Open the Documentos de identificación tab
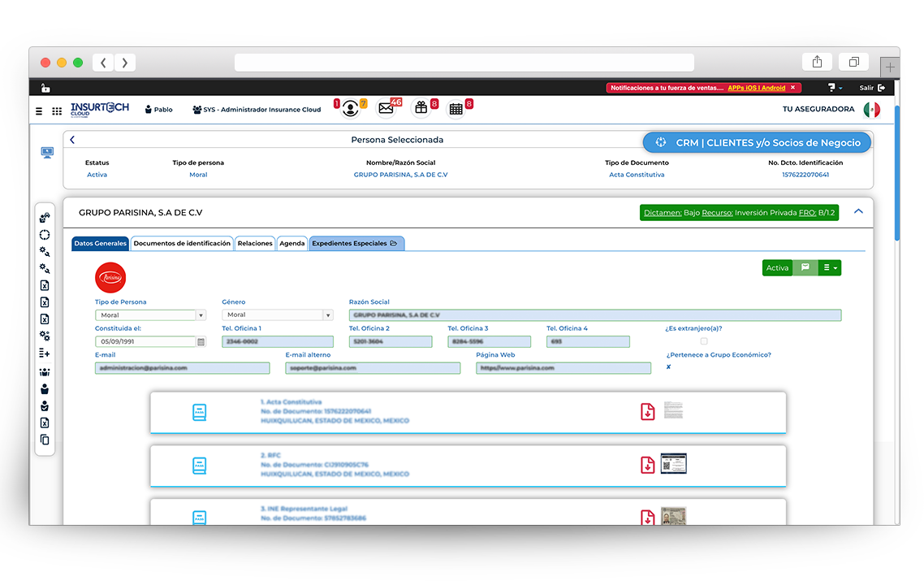Viewport: 924px width, 581px height. [182, 243]
